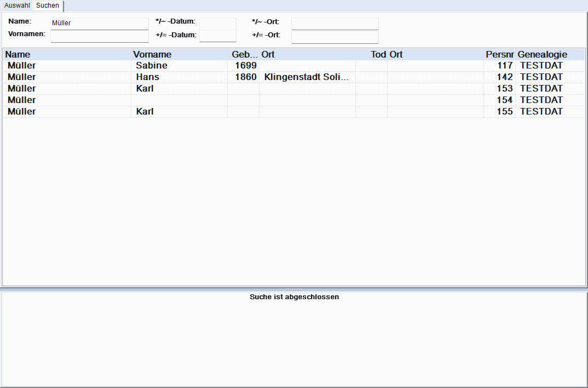Image resolution: width=588 pixels, height=388 pixels.
Task: Focus the +/= -Ort input field
Action: 335,37
